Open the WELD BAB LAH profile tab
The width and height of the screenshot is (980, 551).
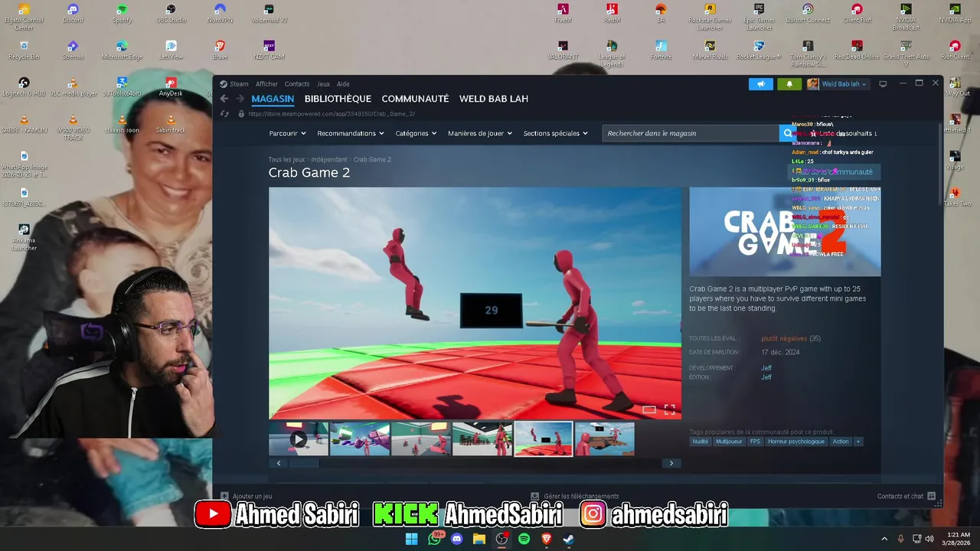(494, 99)
